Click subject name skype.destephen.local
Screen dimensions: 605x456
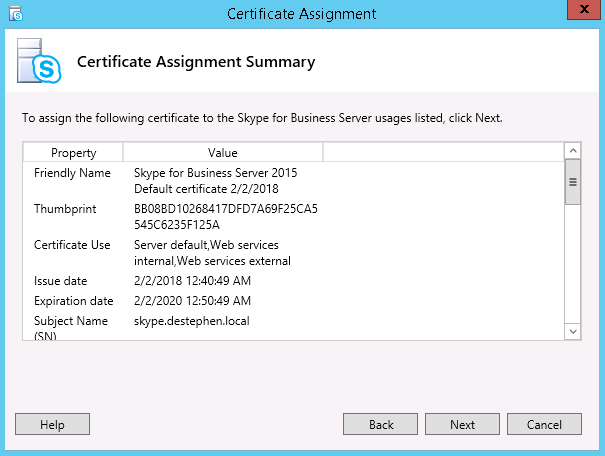click(192, 321)
